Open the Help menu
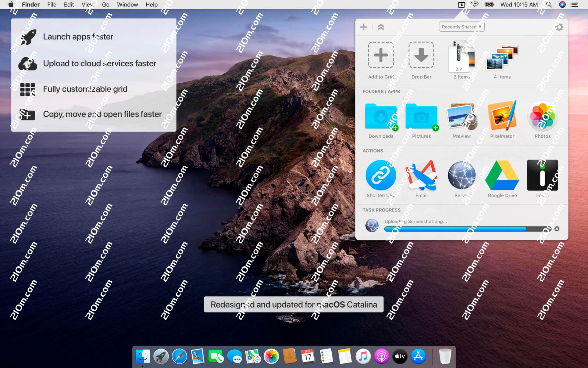Viewport: 588px width, 368px height. click(151, 5)
